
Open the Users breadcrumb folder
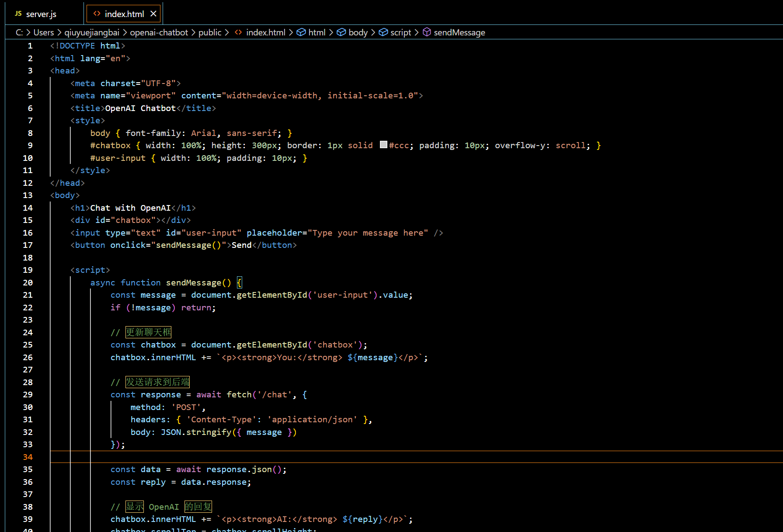[x=44, y=32]
